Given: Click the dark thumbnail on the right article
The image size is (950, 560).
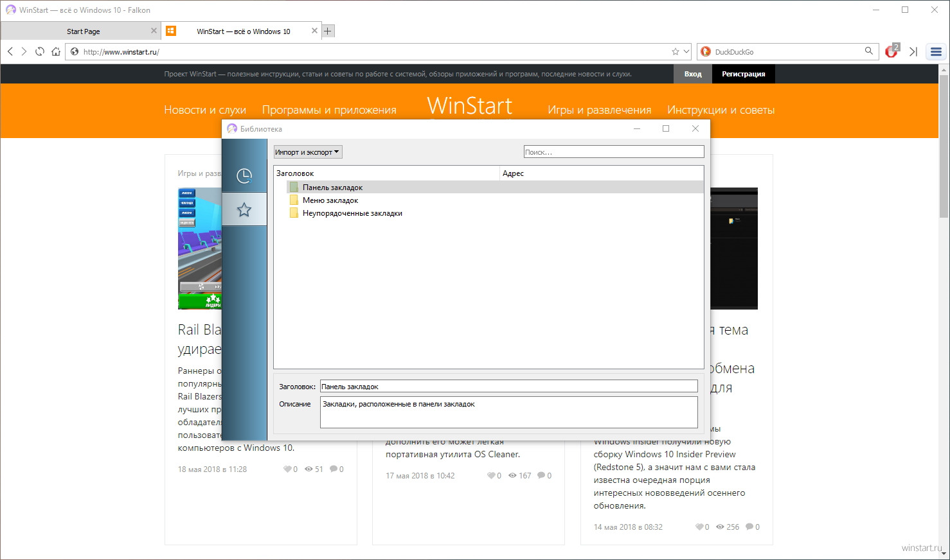Looking at the screenshot, I should click(x=734, y=248).
